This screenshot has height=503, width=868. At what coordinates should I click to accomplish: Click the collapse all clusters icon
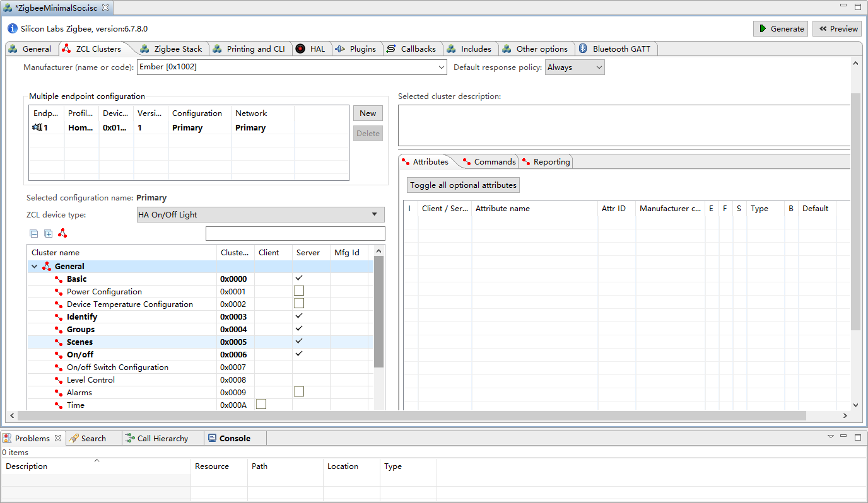(x=34, y=234)
